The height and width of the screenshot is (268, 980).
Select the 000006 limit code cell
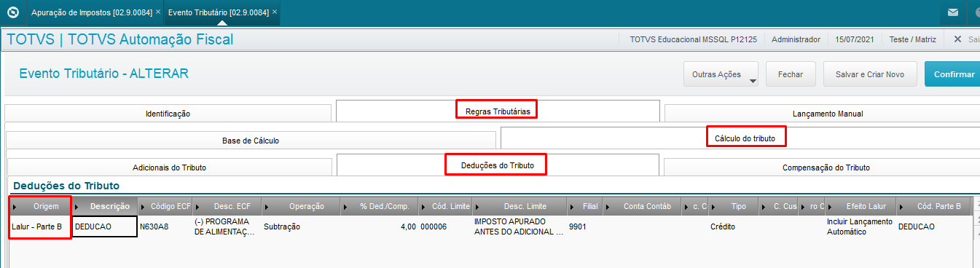pyautogui.click(x=444, y=226)
